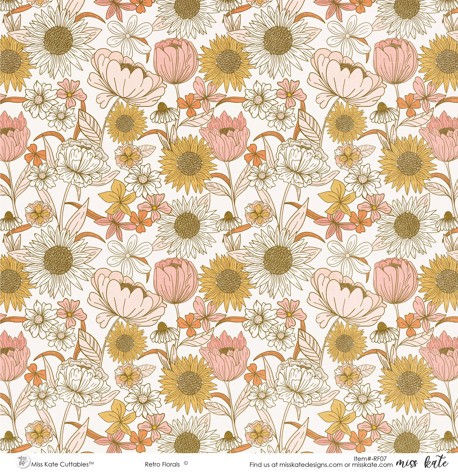Screen dimensions: 458x476
Task: Click the round Miss Kate logo badge
Action: pyautogui.click(x=22, y=462)
